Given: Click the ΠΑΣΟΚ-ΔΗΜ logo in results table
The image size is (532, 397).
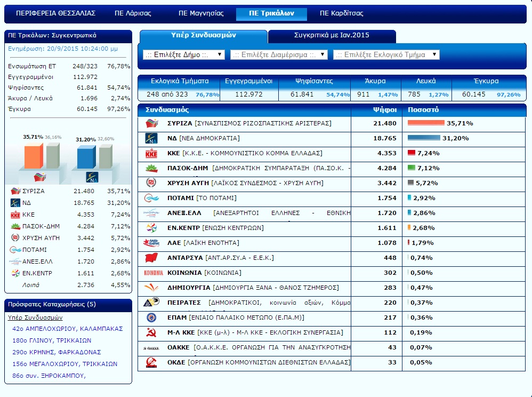Looking at the screenshot, I should [151, 168].
